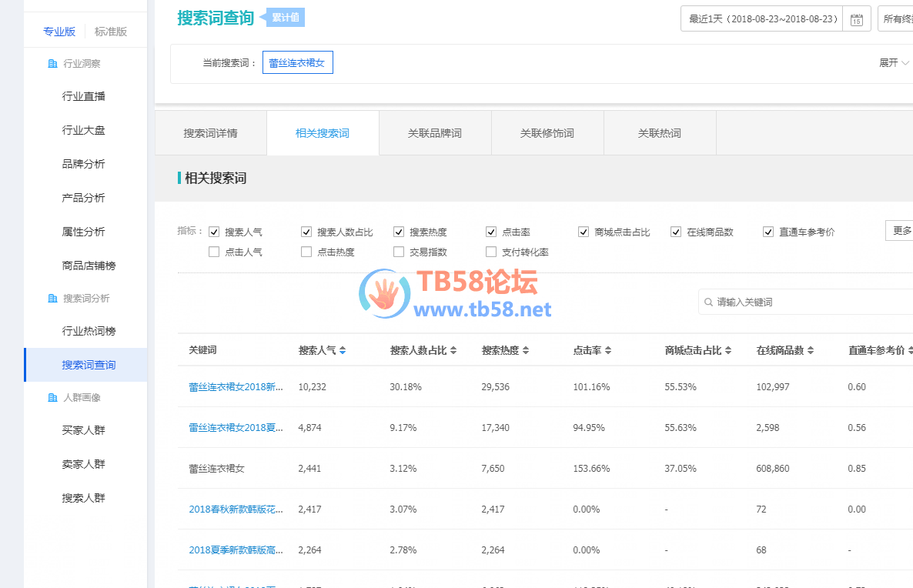Switch to the 搜索词详情 tab

(x=211, y=133)
